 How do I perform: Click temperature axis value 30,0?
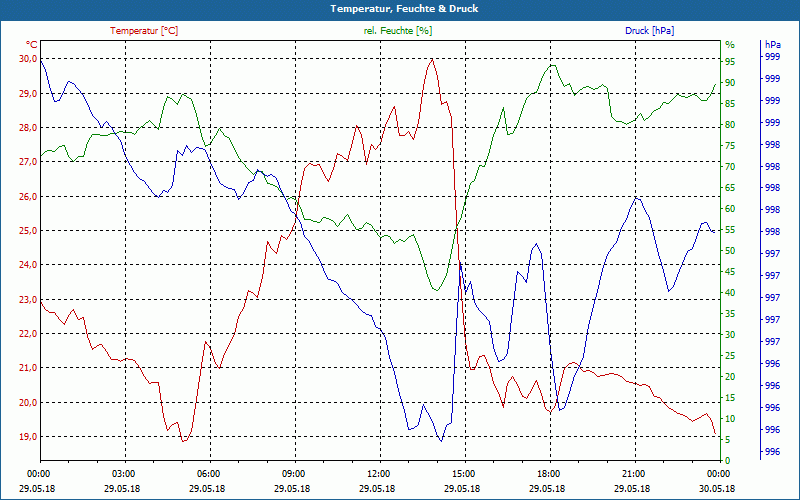coord(28,59)
